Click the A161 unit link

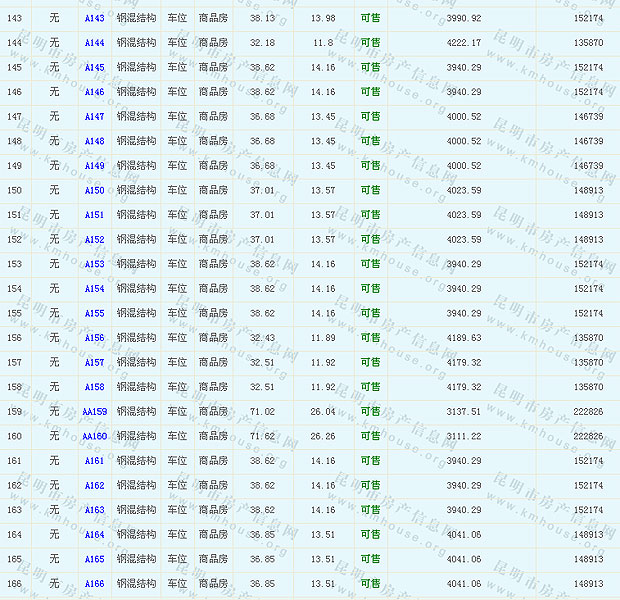[94, 461]
